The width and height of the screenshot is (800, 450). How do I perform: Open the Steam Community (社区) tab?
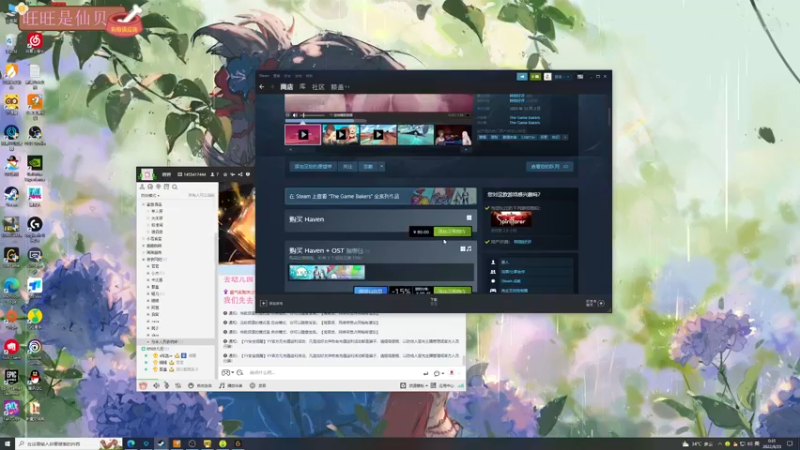pos(318,87)
